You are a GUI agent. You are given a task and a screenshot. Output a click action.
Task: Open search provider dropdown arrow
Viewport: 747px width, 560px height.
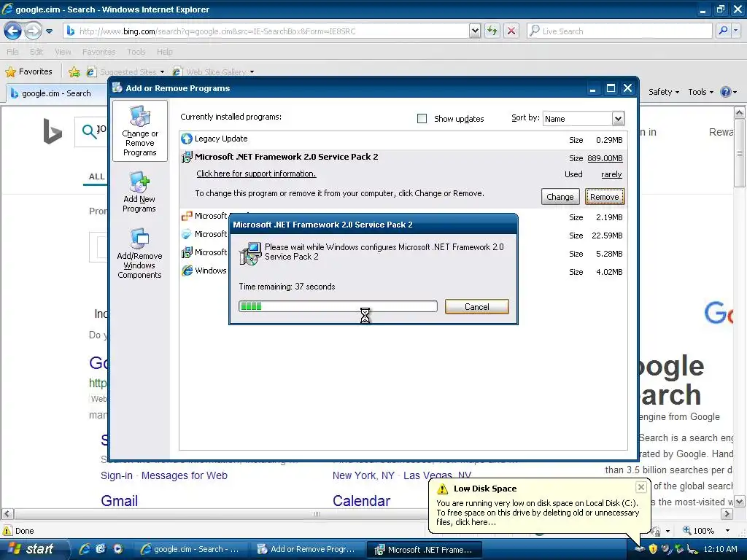coord(736,31)
